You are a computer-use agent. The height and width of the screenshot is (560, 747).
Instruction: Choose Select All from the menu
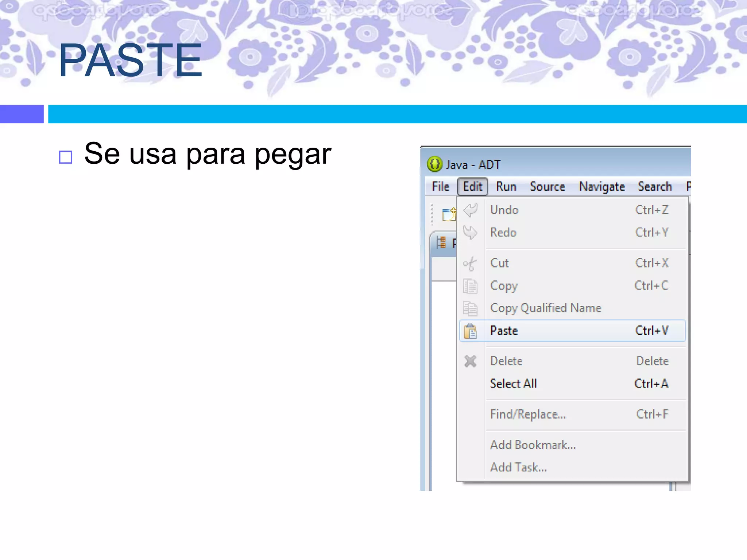[573, 384]
